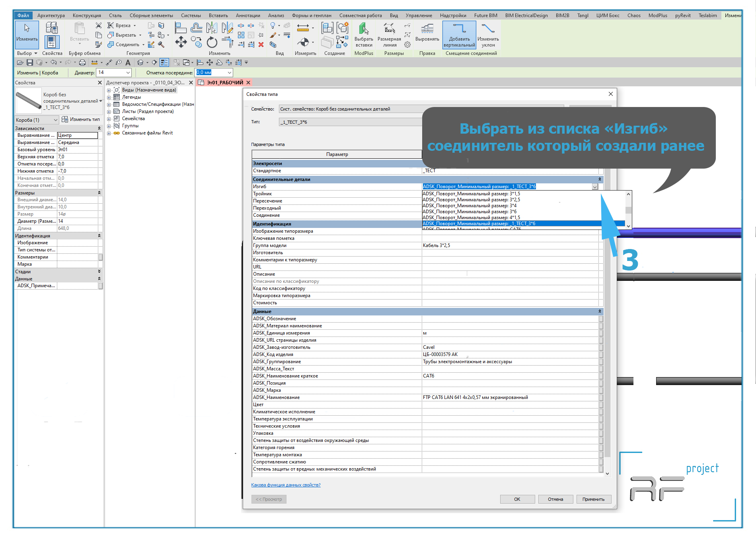
Task: Expand the Листы (Раздел проекта) node
Action: (109, 112)
